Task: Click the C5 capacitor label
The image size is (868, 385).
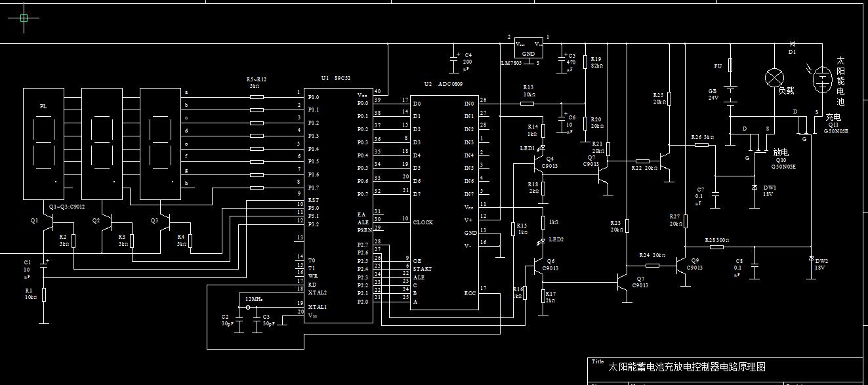Action: click(x=571, y=56)
